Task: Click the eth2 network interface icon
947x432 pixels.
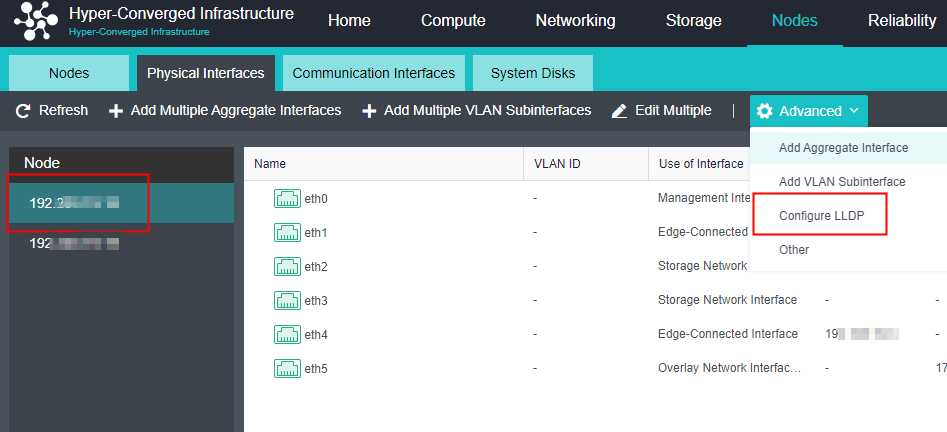Action: point(287,267)
